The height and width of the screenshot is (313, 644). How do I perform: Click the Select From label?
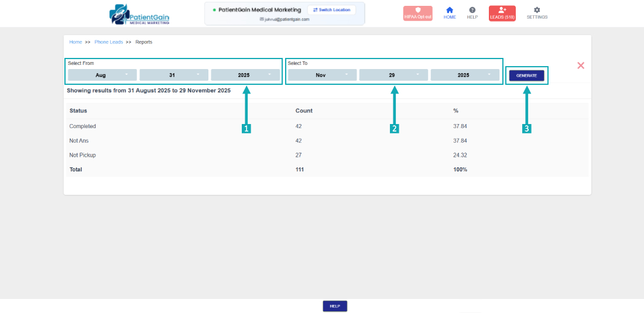81,63
